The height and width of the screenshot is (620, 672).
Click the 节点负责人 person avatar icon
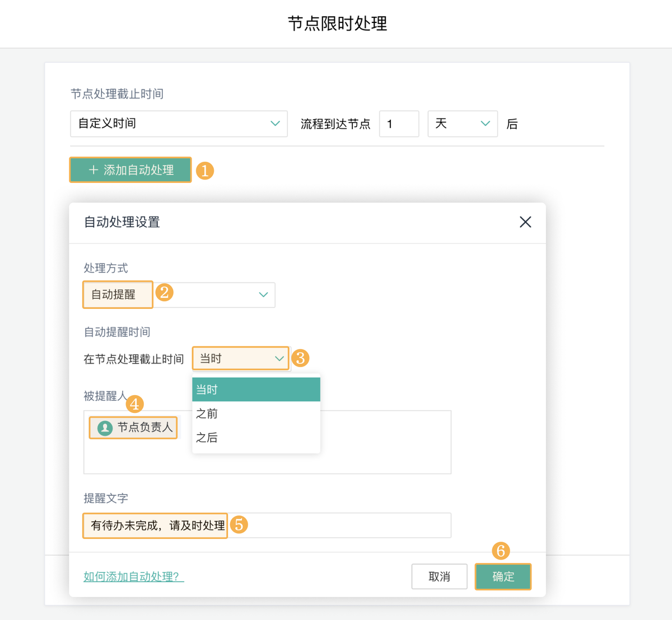pos(105,428)
